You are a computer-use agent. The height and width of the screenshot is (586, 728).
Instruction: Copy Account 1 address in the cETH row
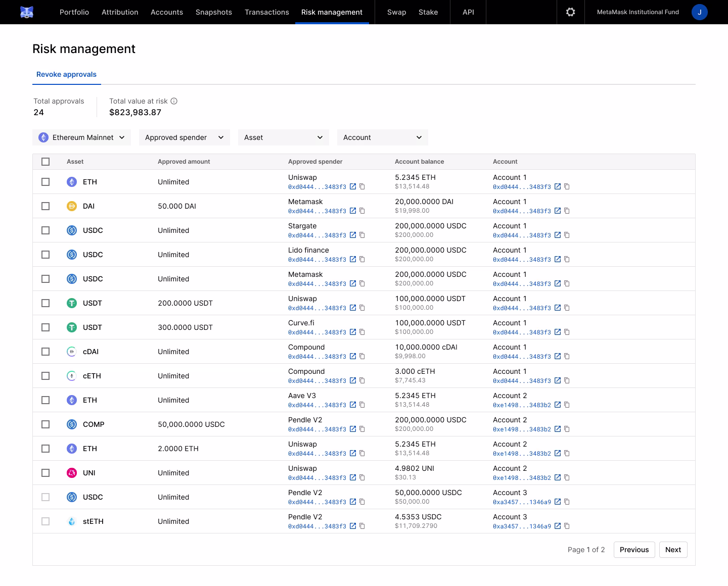[x=567, y=380]
